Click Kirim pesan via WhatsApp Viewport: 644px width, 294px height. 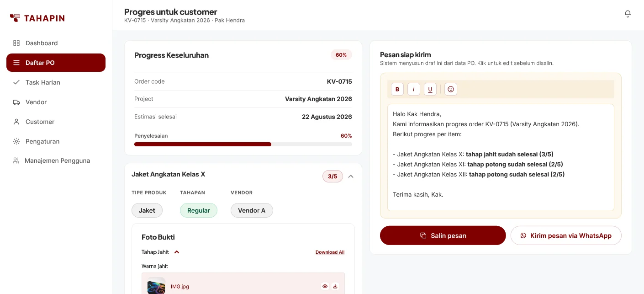(x=566, y=235)
